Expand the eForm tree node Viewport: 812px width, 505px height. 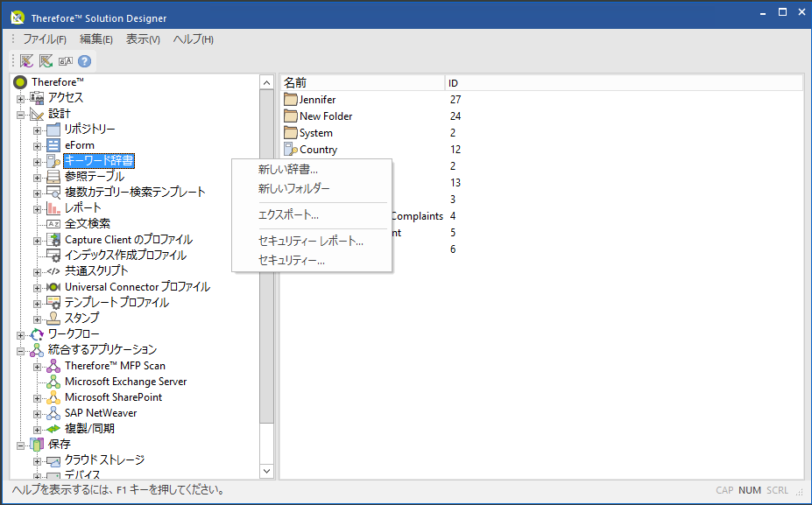click(37, 146)
